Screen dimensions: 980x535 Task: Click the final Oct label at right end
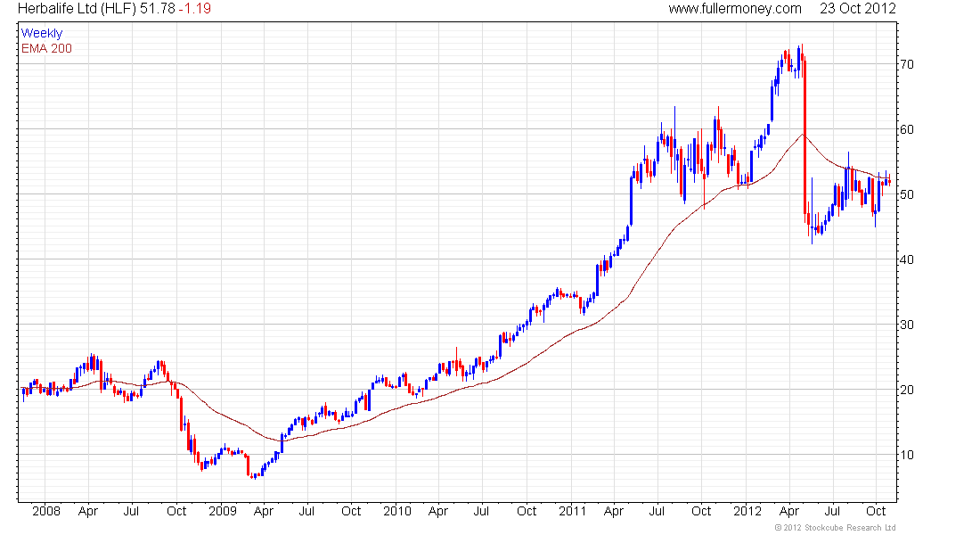click(x=877, y=511)
